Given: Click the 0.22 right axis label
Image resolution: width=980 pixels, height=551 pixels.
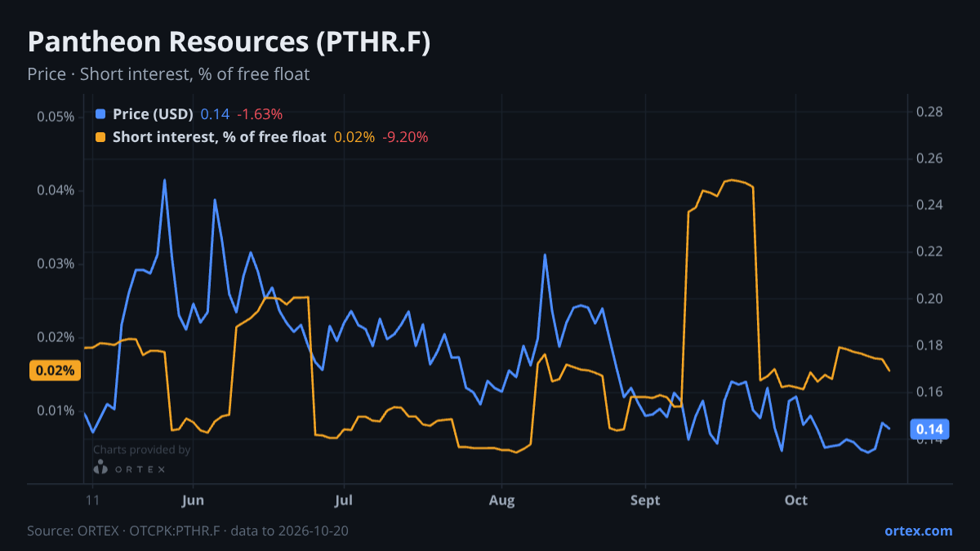Looking at the screenshot, I should pyautogui.click(x=929, y=251).
